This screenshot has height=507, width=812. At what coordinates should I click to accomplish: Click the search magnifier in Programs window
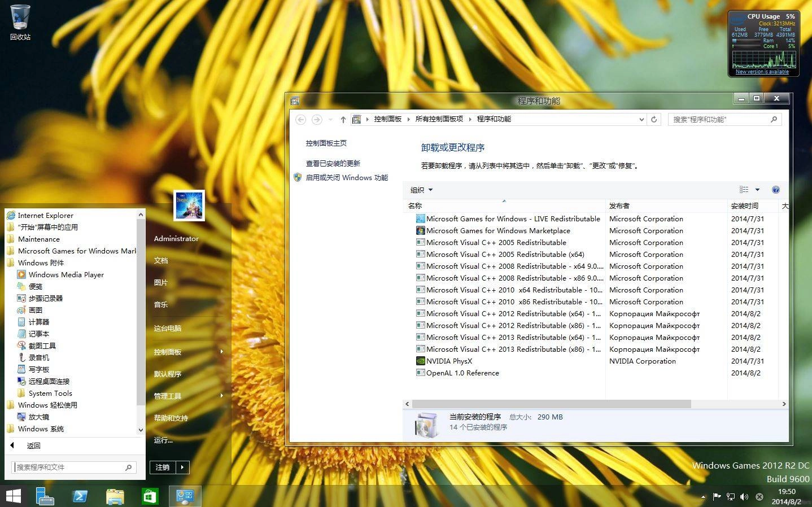[x=774, y=119]
